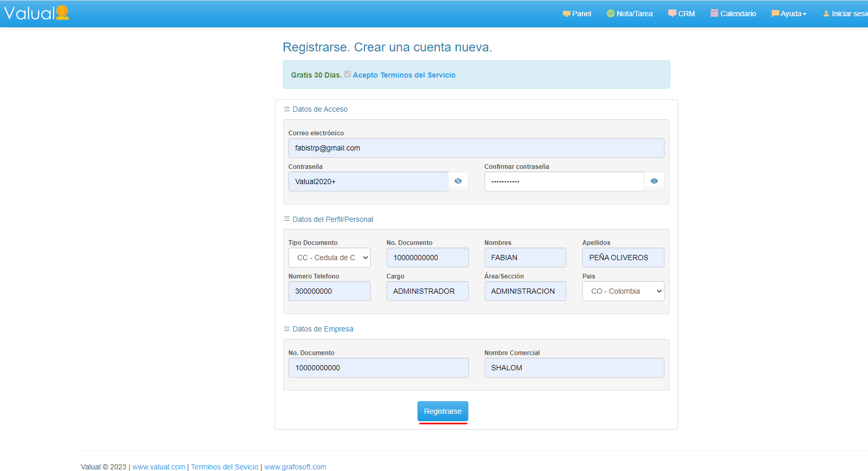Click the Datos de Empresa section icon
Screen dimensions: 868x471
coord(287,329)
